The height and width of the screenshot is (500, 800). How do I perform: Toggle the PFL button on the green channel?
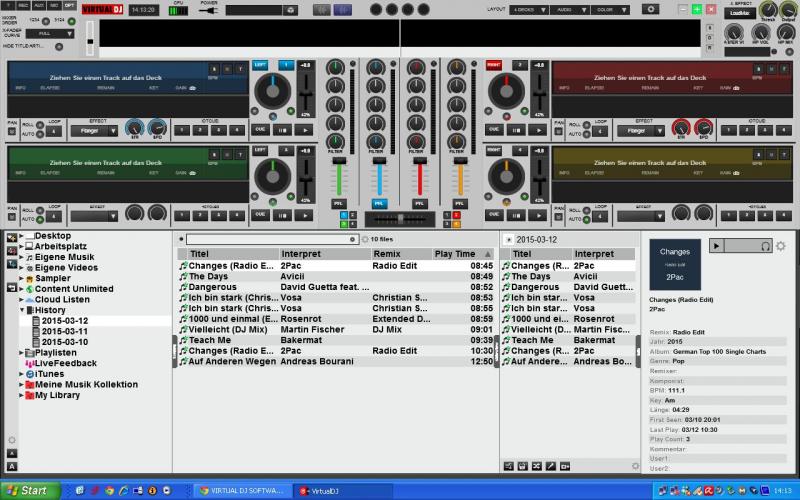[338, 204]
